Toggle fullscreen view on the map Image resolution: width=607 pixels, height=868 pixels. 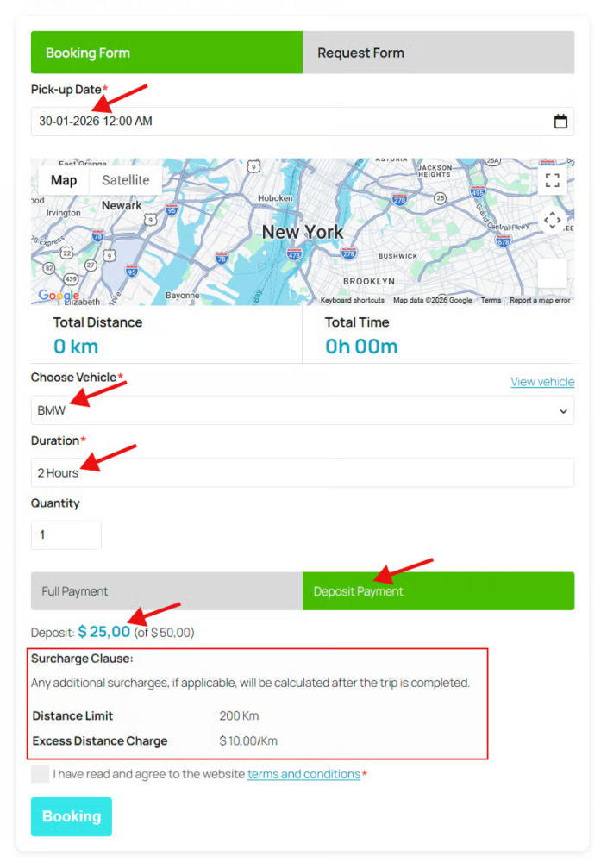click(552, 180)
